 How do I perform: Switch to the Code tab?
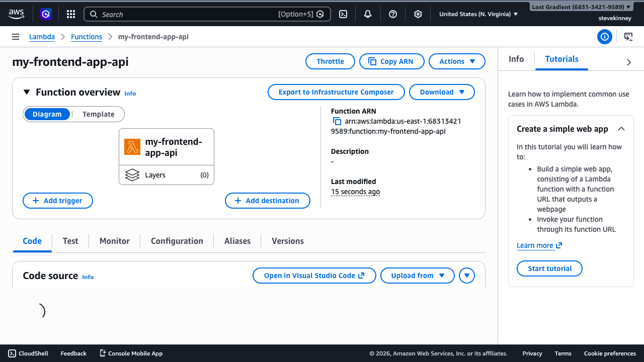point(32,241)
